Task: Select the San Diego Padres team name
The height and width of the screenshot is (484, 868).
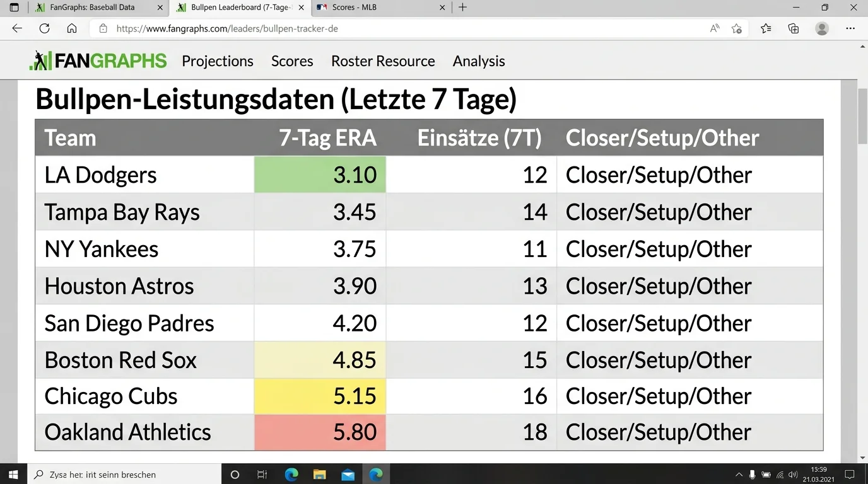Action: [x=129, y=323]
